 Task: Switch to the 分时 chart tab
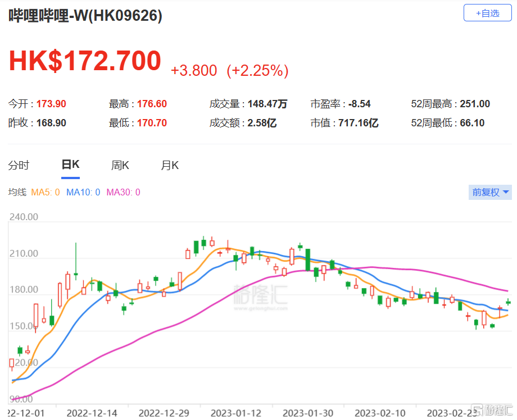[x=19, y=165]
